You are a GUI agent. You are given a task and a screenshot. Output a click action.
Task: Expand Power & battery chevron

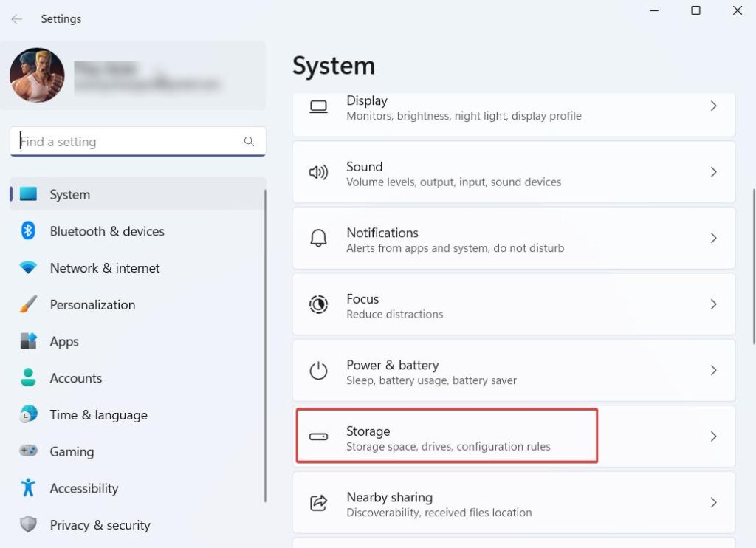pyautogui.click(x=714, y=371)
